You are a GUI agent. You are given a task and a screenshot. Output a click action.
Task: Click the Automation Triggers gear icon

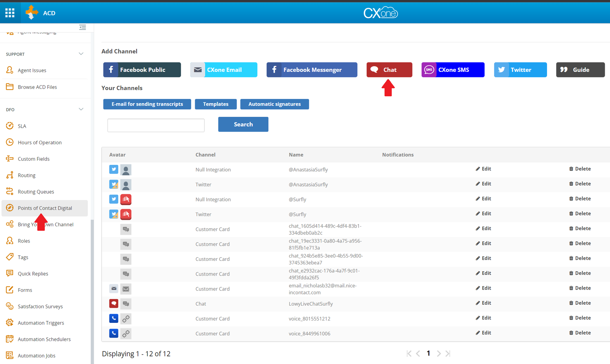pyautogui.click(x=10, y=323)
